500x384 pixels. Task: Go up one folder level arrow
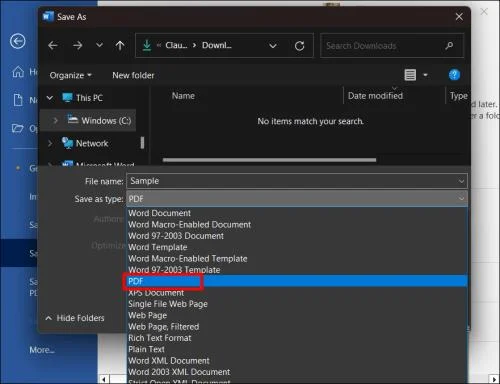120,45
